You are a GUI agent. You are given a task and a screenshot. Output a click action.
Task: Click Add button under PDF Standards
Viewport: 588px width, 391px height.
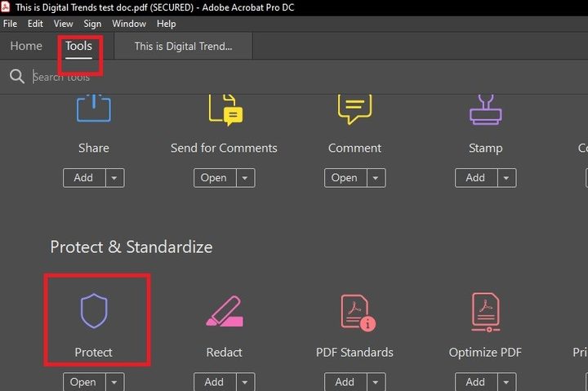tap(345, 382)
